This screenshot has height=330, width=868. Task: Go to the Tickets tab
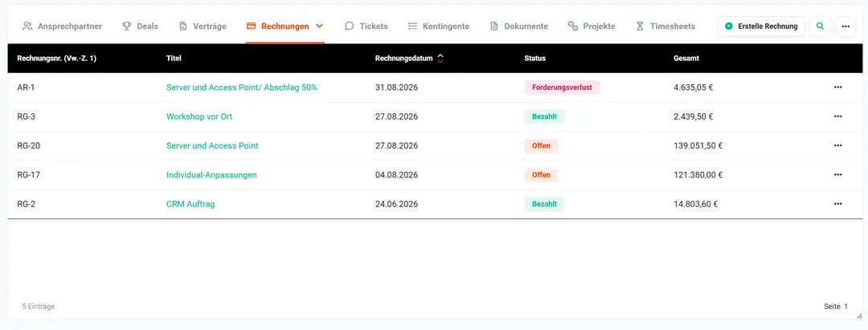pyautogui.click(x=366, y=26)
